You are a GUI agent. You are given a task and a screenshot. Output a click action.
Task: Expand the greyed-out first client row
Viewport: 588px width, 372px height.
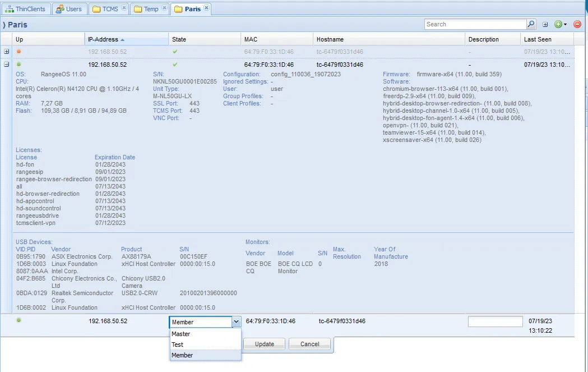[6, 52]
